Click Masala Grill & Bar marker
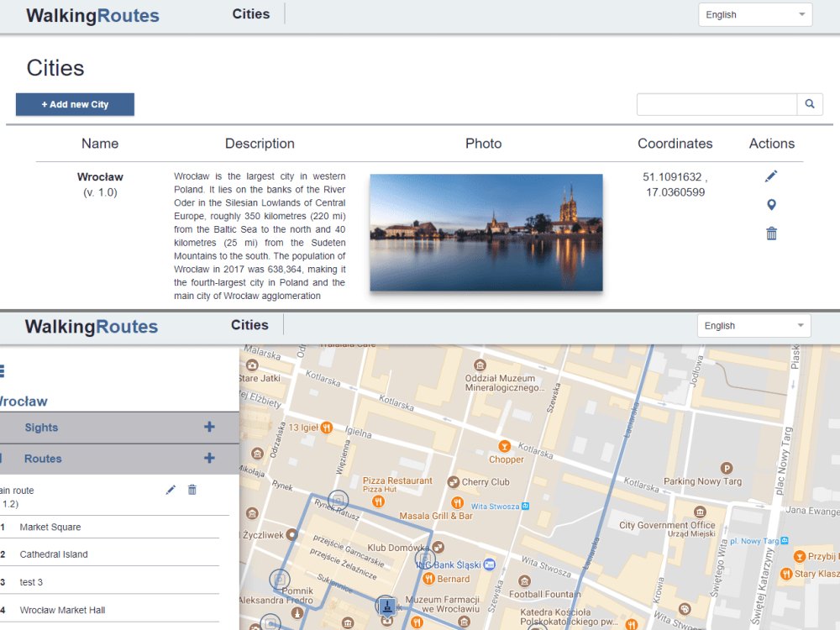 point(457,502)
